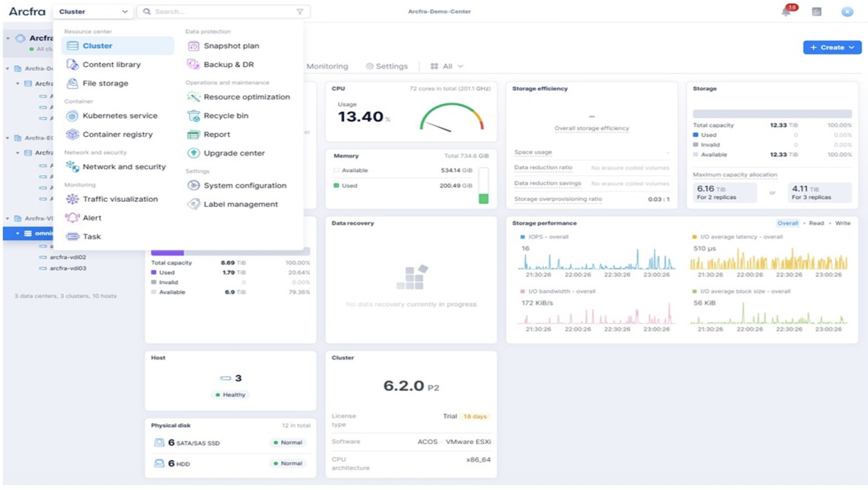Click the CPU usage gauge
The width and height of the screenshot is (868, 490).
pyautogui.click(x=452, y=117)
